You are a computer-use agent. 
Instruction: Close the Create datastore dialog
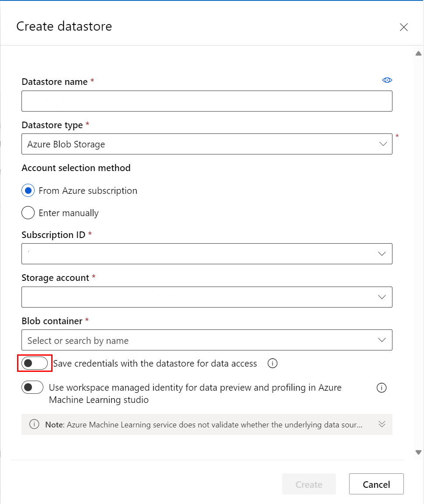pos(403,27)
